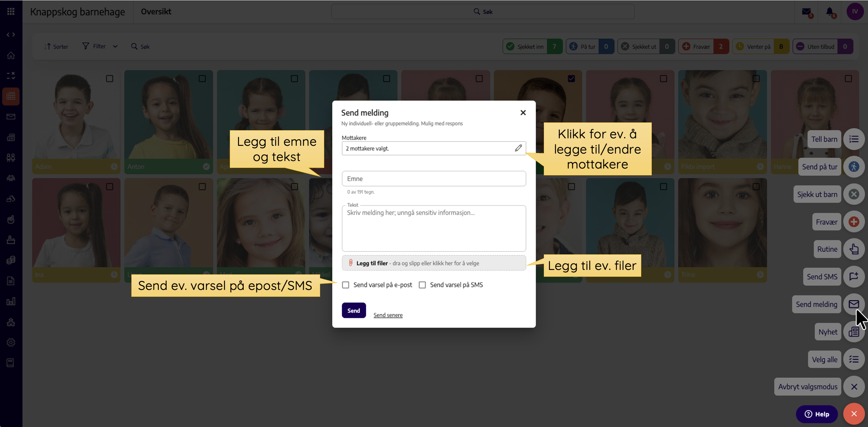
Task: Tick the checkbox on Fiktiv import card
Action: point(756,79)
